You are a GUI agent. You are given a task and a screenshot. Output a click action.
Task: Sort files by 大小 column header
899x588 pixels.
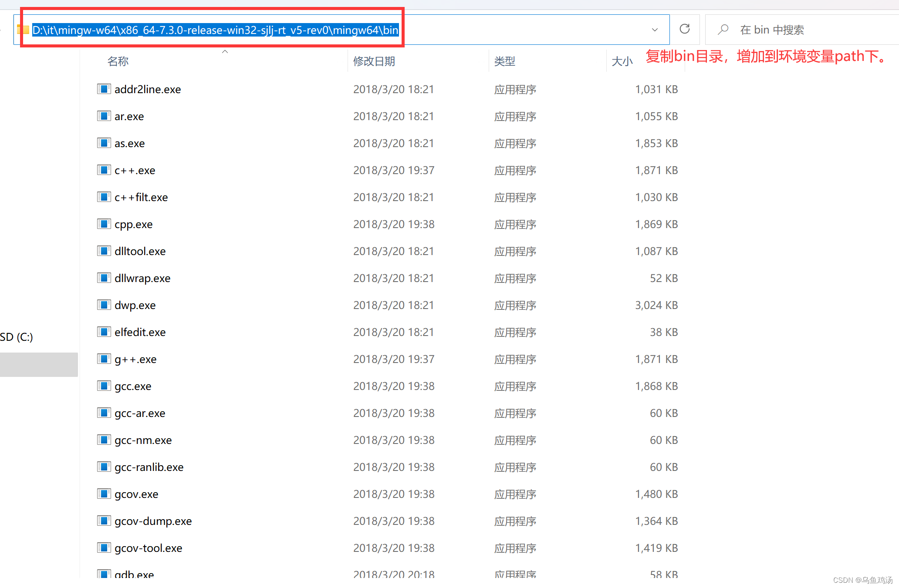coord(622,61)
